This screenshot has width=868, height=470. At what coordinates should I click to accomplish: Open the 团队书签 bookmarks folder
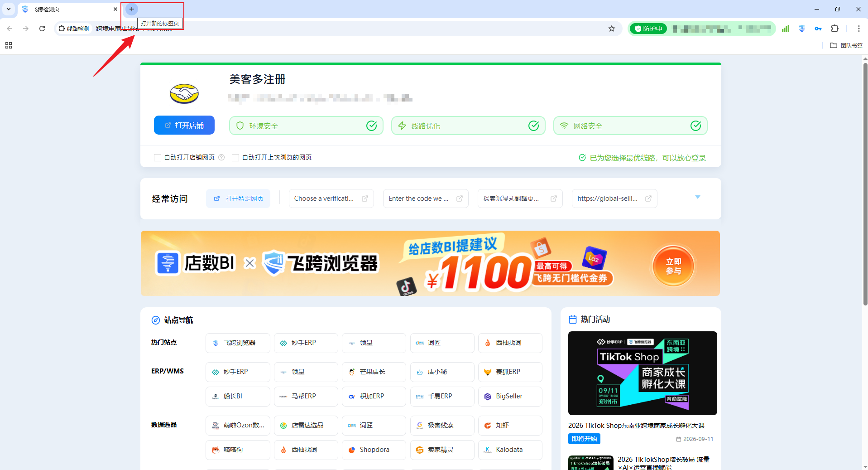846,45
